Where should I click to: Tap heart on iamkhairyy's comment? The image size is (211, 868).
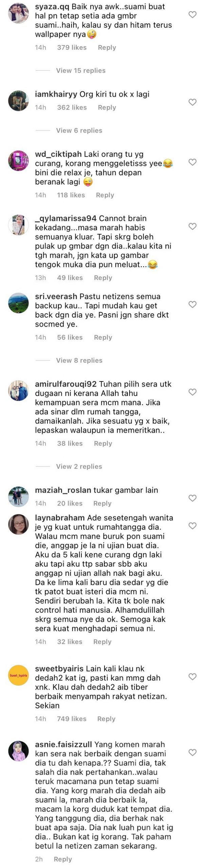pyautogui.click(x=192, y=102)
